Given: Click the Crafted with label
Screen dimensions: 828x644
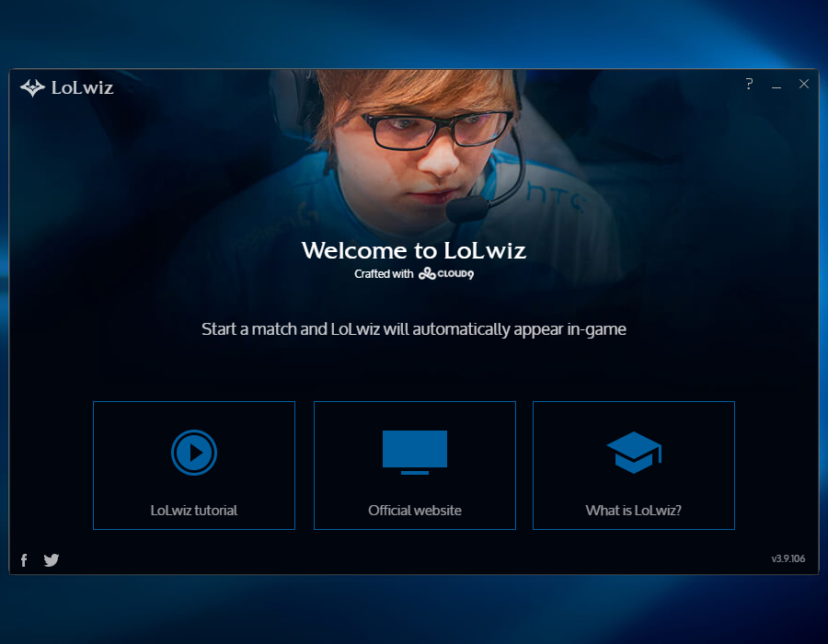Looking at the screenshot, I should pyautogui.click(x=384, y=274).
